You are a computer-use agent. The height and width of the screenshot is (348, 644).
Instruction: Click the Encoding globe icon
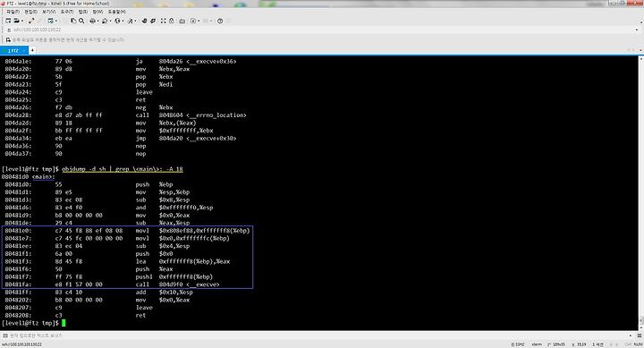[117, 21]
